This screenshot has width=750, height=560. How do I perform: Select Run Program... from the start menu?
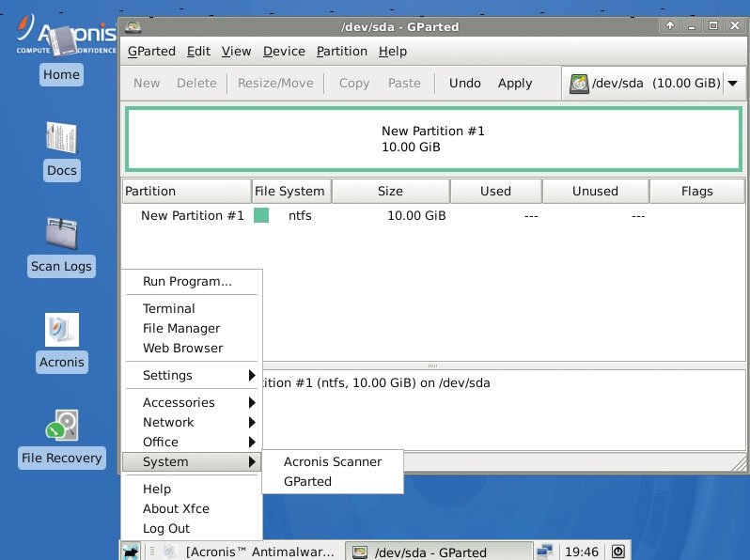coord(192,281)
